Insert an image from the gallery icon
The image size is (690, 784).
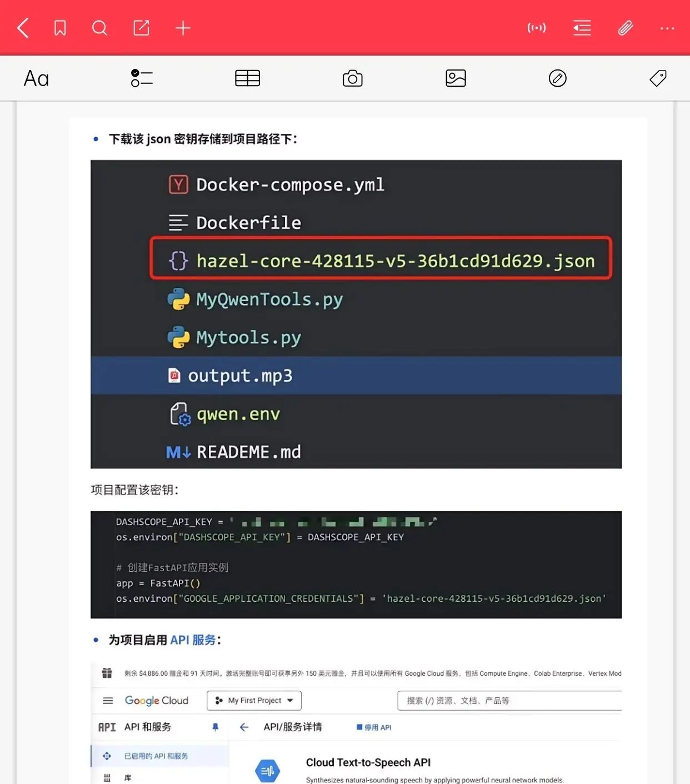pyautogui.click(x=456, y=78)
